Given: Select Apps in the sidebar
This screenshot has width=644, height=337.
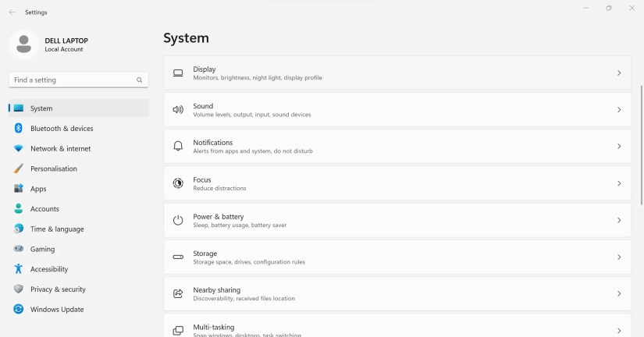Looking at the screenshot, I should 38,189.
